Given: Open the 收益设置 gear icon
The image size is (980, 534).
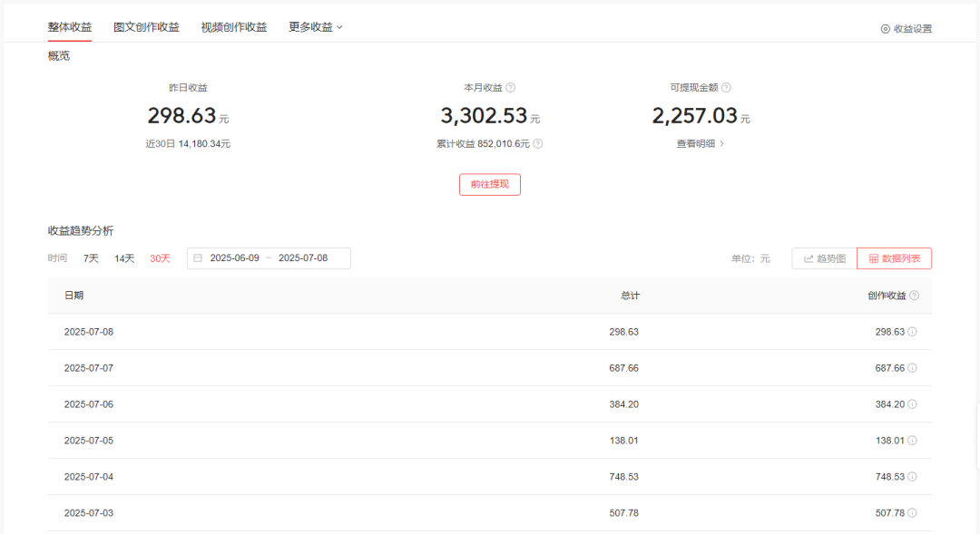Looking at the screenshot, I should 885,29.
